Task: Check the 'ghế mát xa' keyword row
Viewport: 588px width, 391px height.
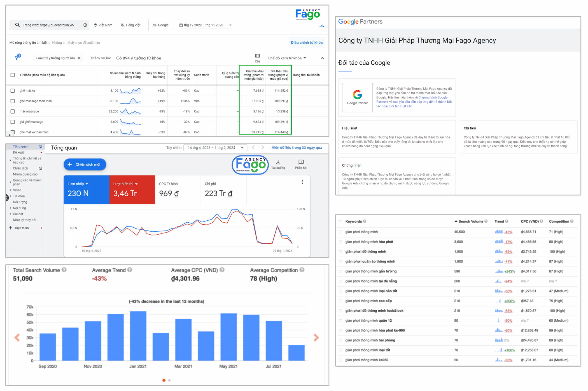Action: [x=13, y=91]
